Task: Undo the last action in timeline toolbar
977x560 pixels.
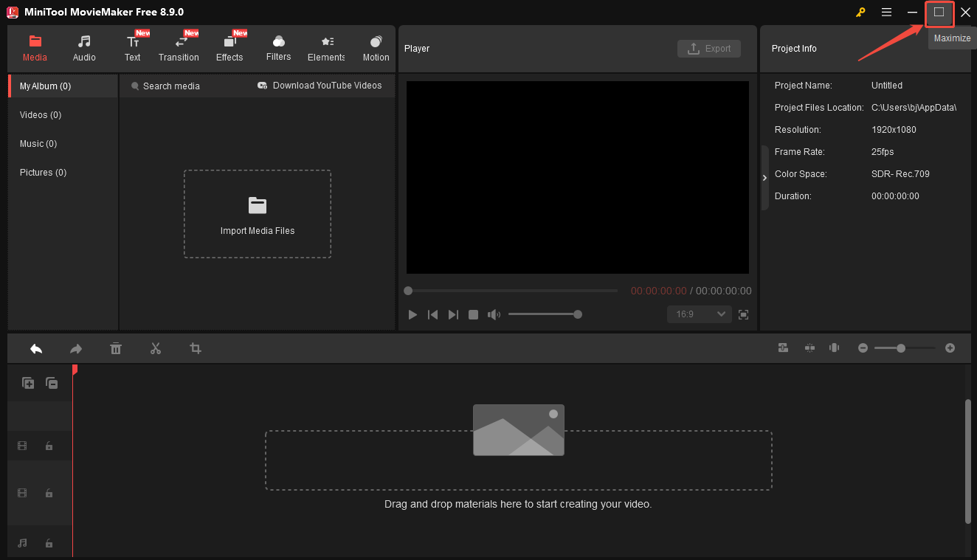Action: click(x=36, y=348)
